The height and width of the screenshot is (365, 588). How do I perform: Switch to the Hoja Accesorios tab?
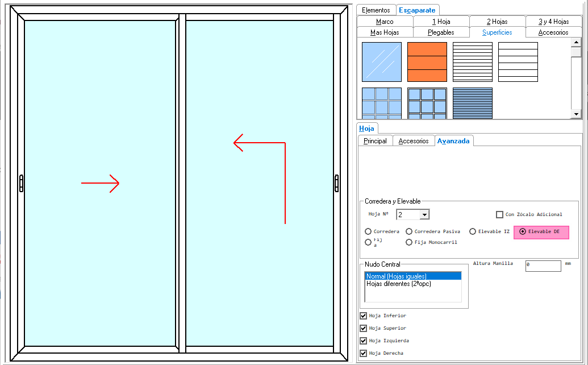(x=414, y=140)
